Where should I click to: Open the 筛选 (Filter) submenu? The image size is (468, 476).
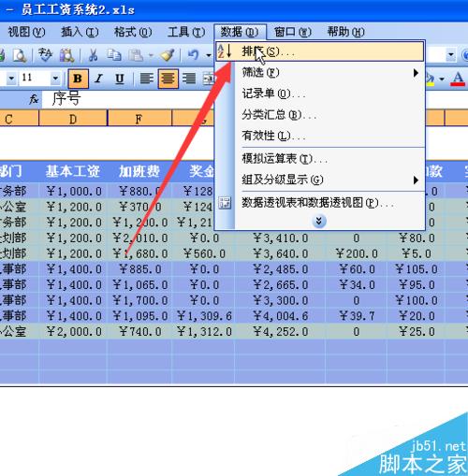[x=319, y=73]
